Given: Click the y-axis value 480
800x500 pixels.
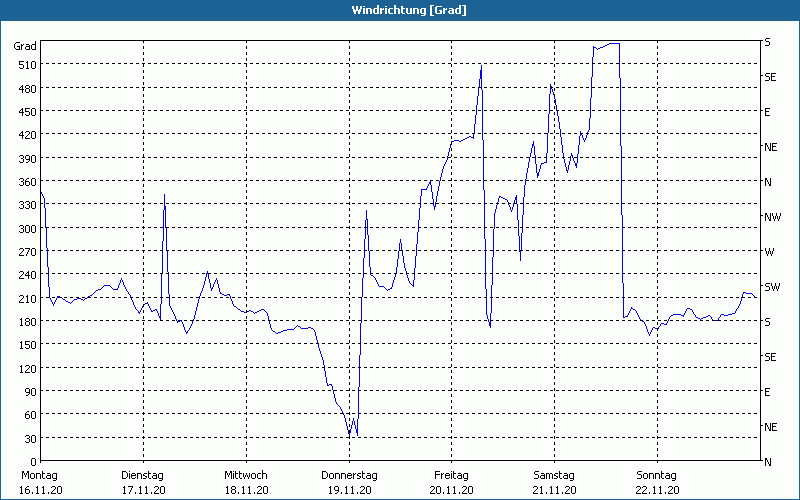Looking at the screenshot, I should [x=27, y=89].
